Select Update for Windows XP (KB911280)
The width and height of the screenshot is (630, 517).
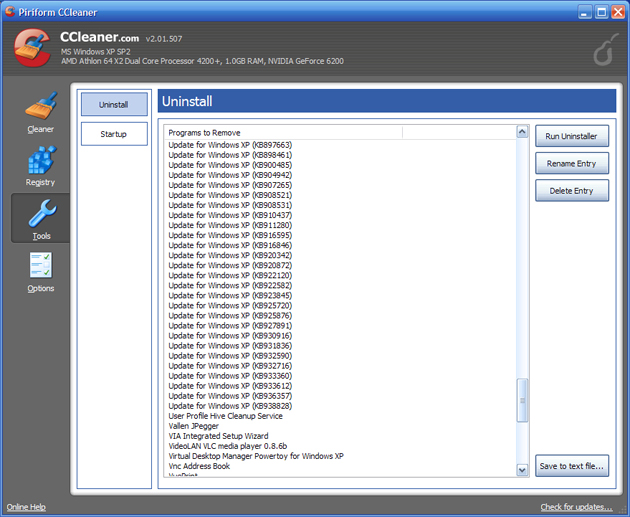pyautogui.click(x=230, y=225)
